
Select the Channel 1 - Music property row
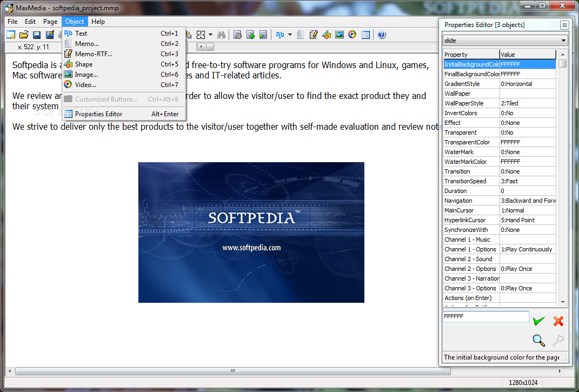coord(500,240)
